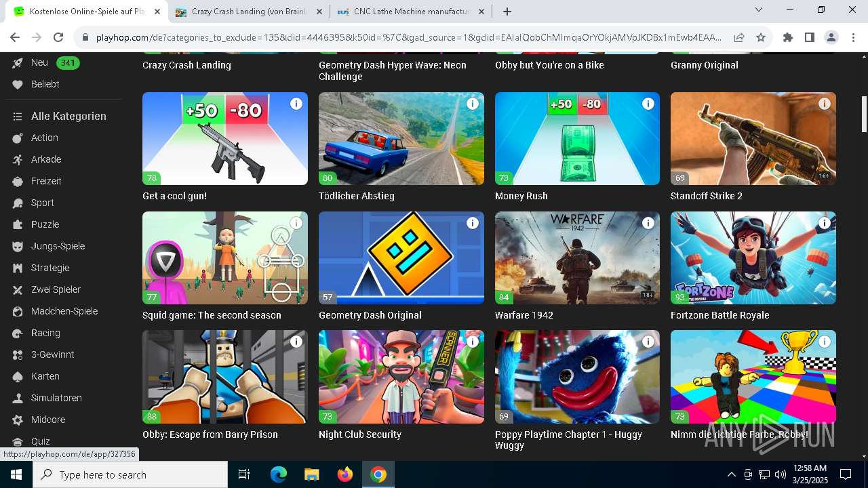Open info icon on Standoff Strike 2 card
This screenshot has height=488, width=868.
point(825,104)
